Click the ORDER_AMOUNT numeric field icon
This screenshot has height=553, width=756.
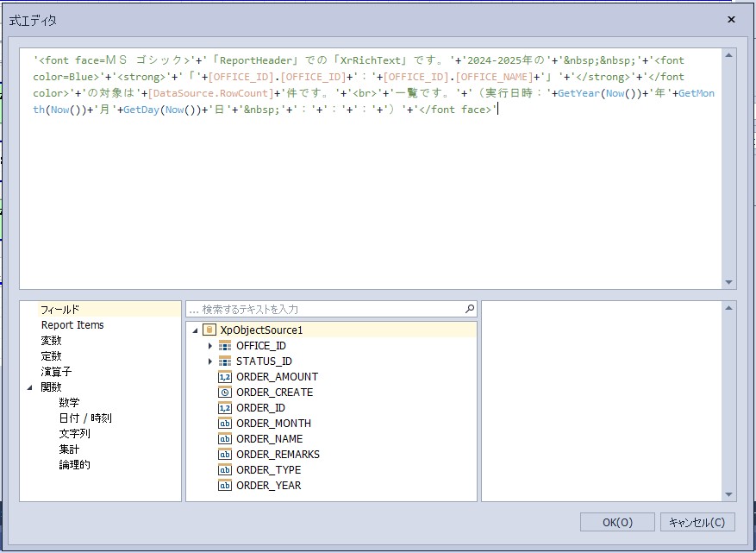[225, 377]
